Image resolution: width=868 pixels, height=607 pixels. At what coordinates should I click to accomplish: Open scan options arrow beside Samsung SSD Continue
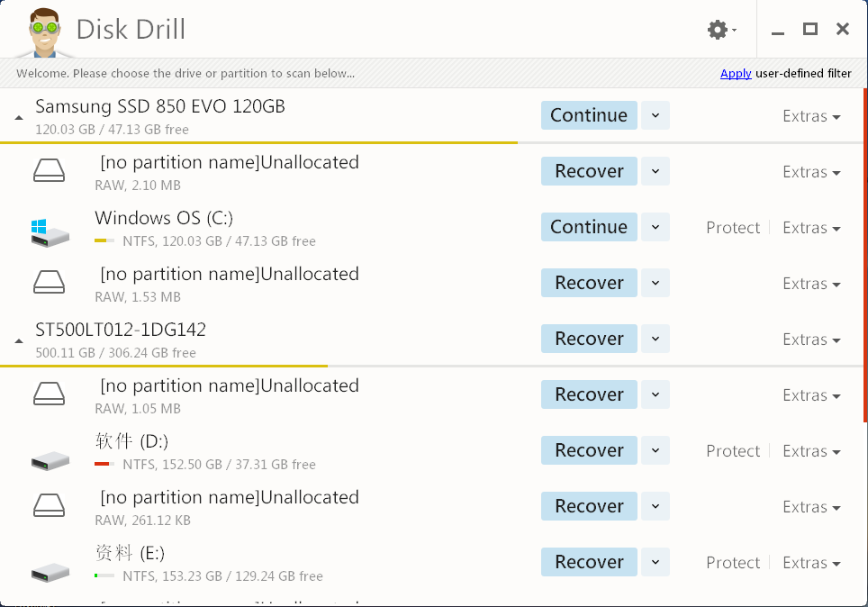coord(656,115)
